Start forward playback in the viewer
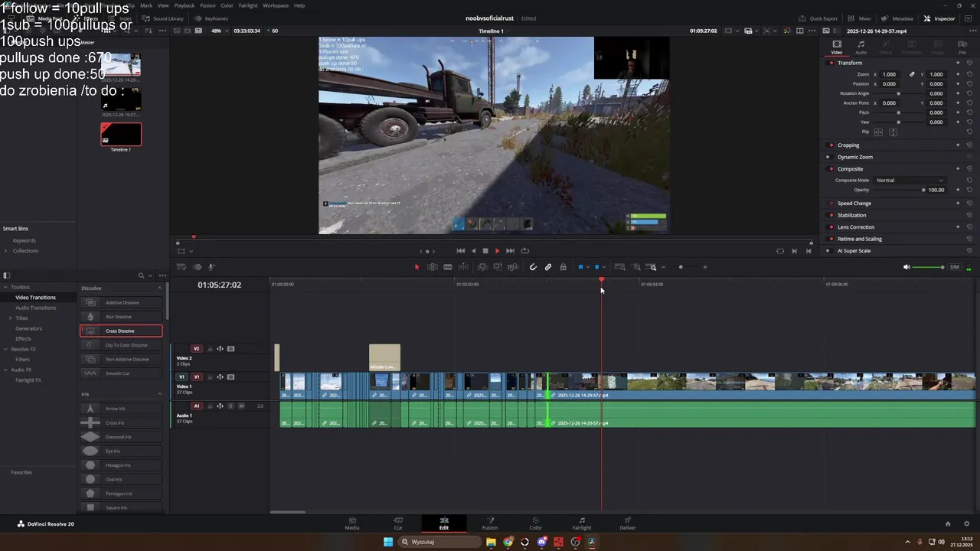This screenshot has width=980, height=551. pos(498,251)
